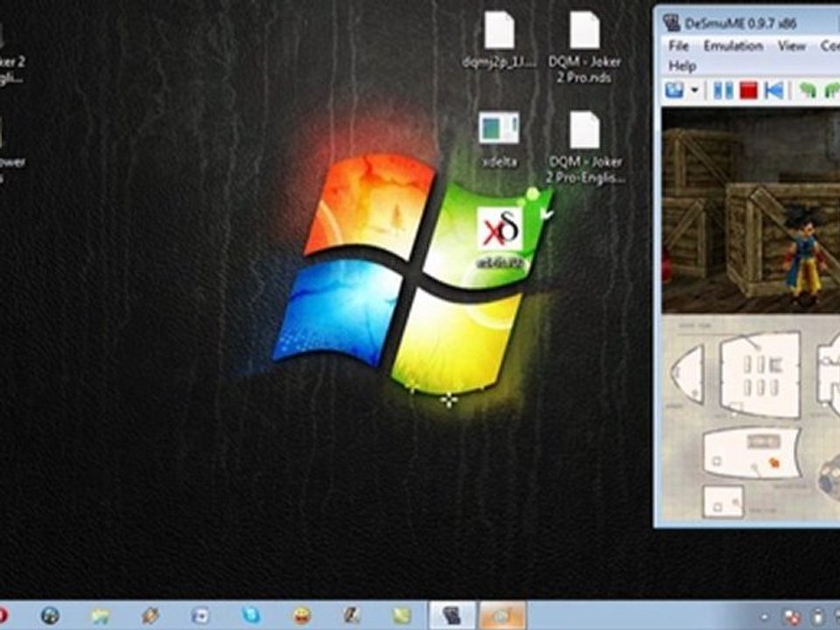Reset the game with the blue rewind icon
Viewport: 840px width, 630px height.
coord(773,90)
